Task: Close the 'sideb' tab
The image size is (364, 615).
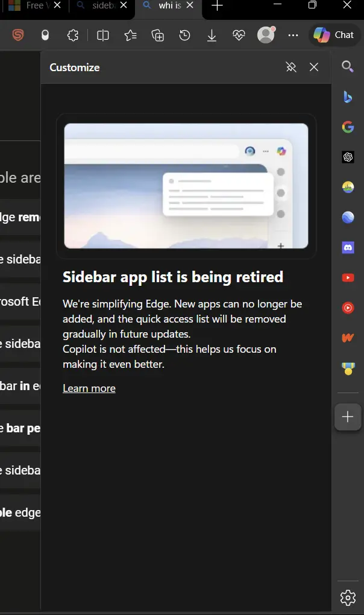Action: 124,5
